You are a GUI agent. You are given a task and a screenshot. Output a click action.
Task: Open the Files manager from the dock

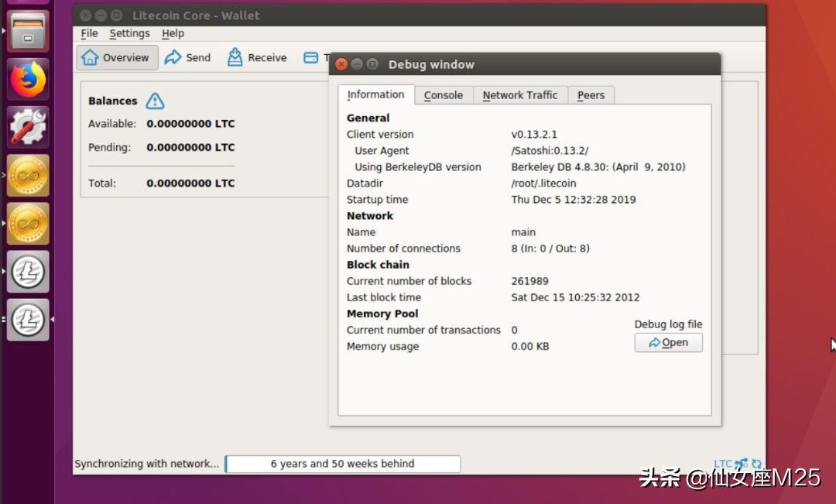point(28,31)
